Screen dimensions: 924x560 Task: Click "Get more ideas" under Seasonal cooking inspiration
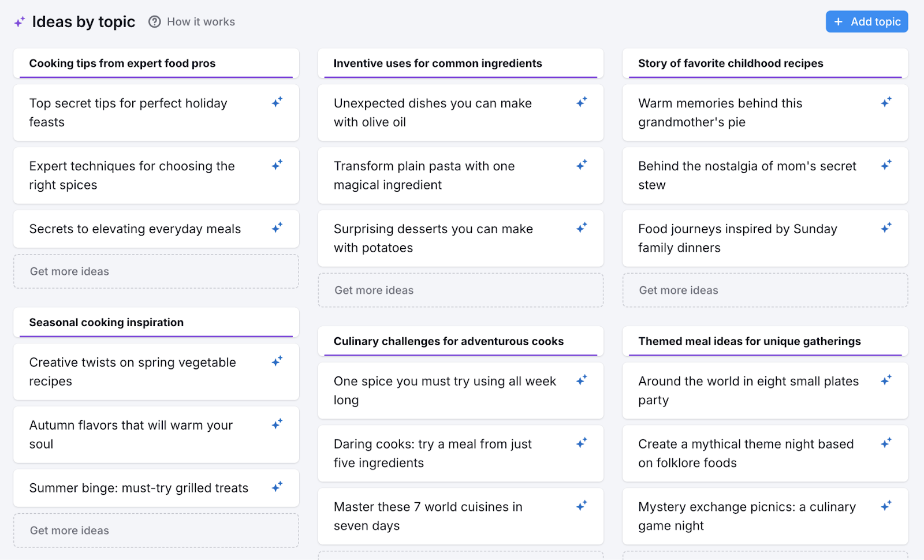155,530
